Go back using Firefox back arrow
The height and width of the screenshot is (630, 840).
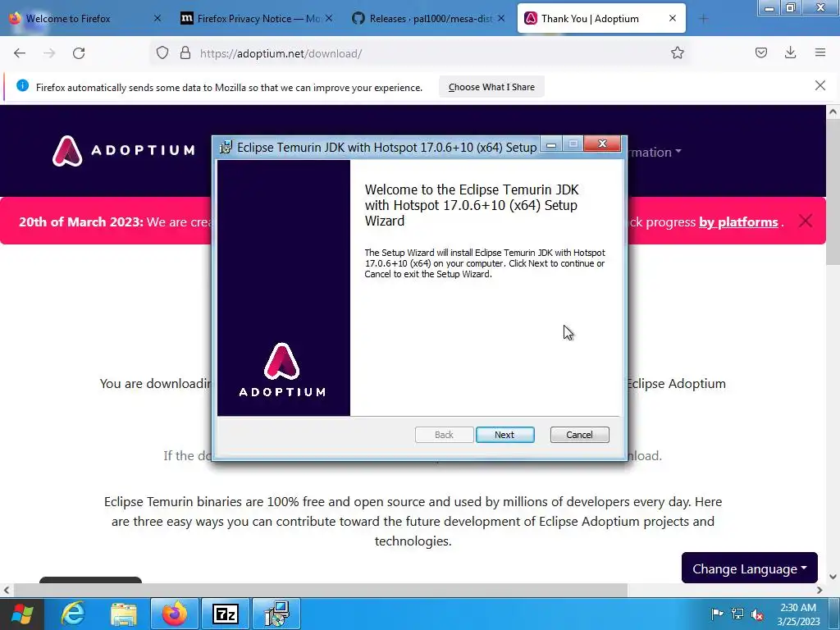[x=20, y=53]
